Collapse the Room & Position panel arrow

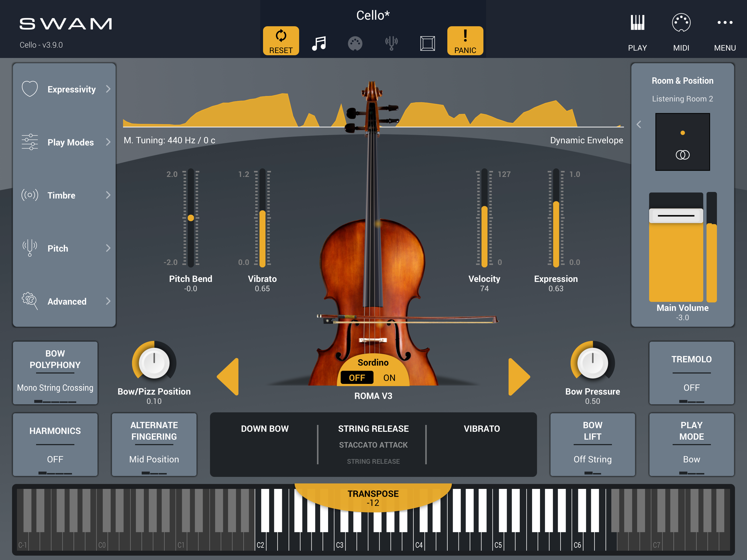(x=639, y=124)
